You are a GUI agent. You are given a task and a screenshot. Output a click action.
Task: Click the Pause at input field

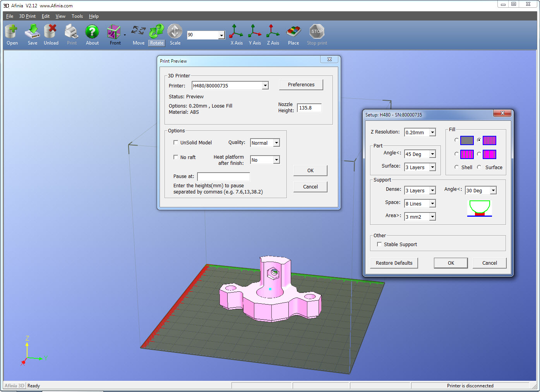coord(223,177)
